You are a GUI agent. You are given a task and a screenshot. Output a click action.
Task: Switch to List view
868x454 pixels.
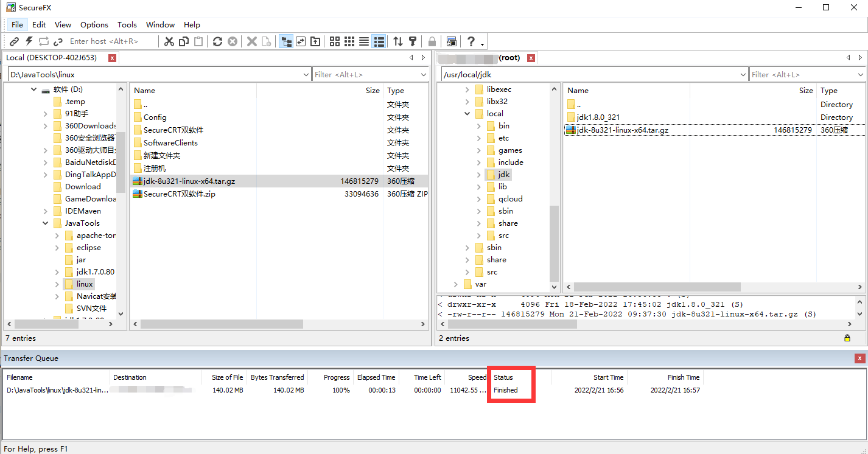364,41
